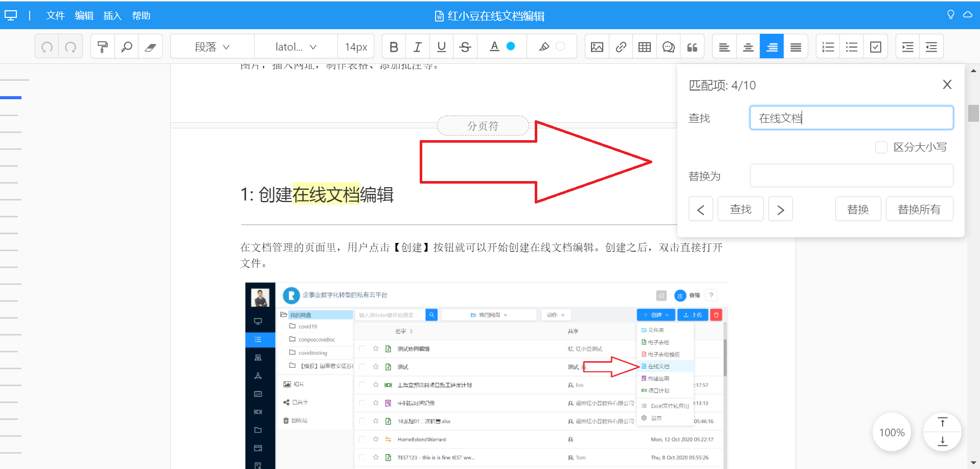This screenshot has width=980, height=469.
Task: Click the vertical scrollbar thumb
Action: [973, 113]
